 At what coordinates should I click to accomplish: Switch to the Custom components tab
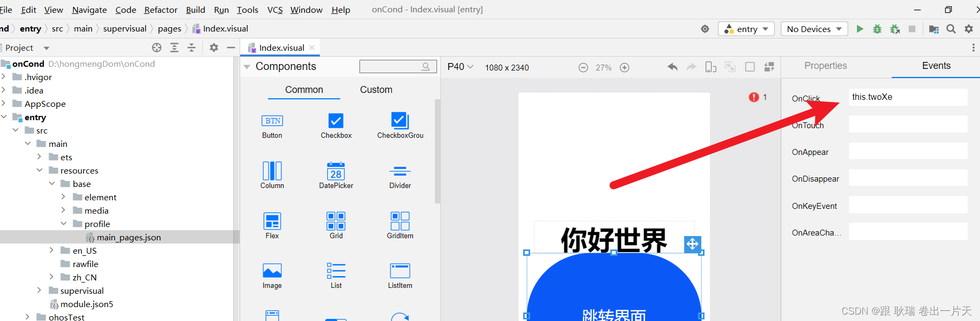point(376,90)
